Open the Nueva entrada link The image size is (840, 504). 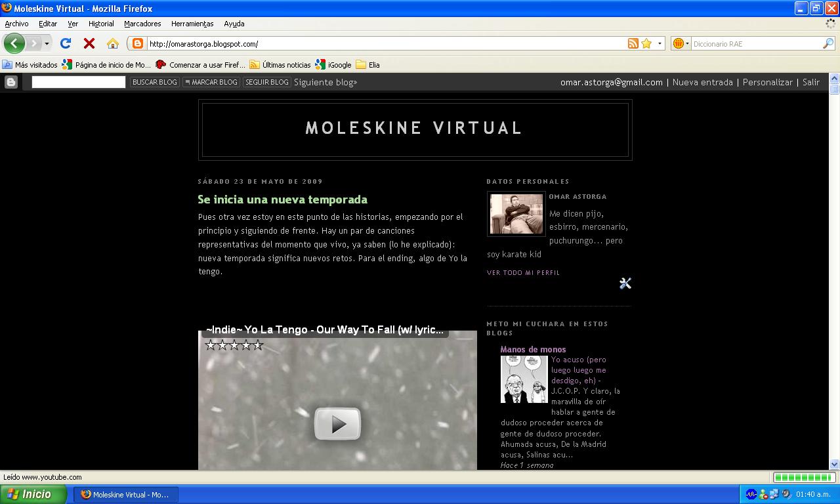[x=702, y=82]
